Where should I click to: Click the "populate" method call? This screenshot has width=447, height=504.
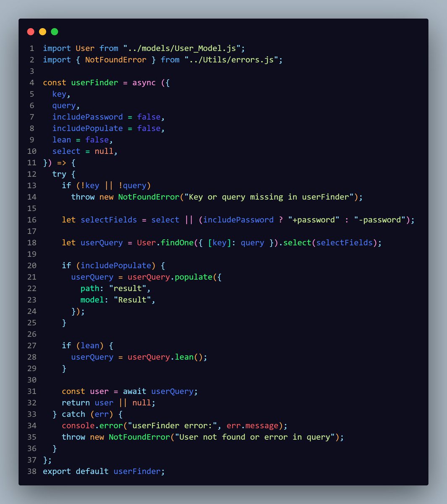click(193, 277)
